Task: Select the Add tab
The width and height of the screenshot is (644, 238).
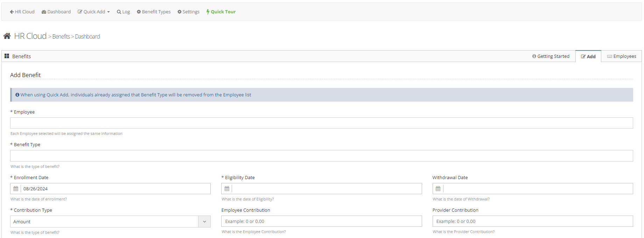Action: pos(588,56)
